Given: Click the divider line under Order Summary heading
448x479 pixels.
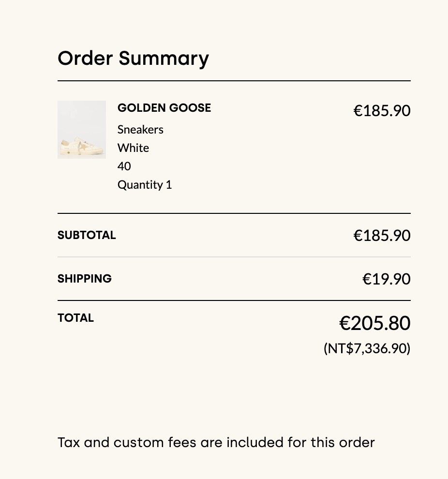Looking at the screenshot, I should click(234, 81).
